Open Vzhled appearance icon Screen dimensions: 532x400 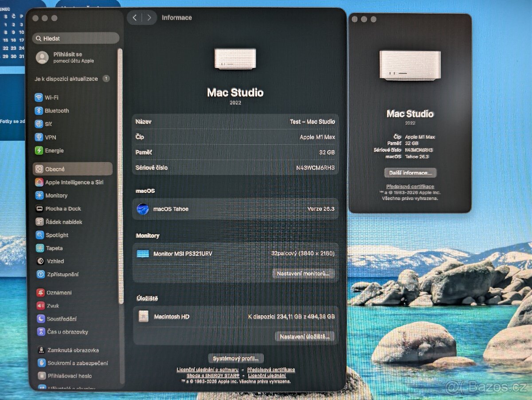point(40,261)
